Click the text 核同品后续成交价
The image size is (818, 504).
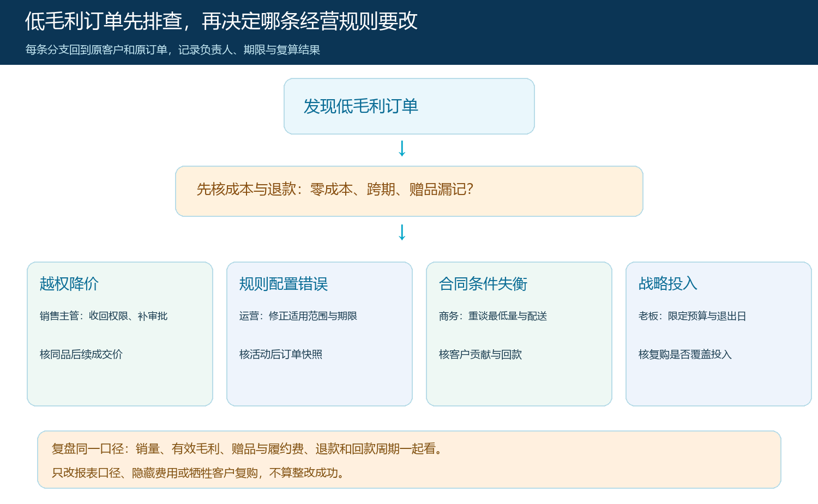point(81,355)
